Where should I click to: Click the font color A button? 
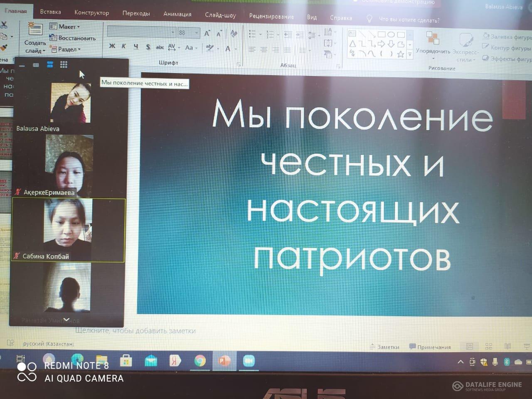[228, 49]
